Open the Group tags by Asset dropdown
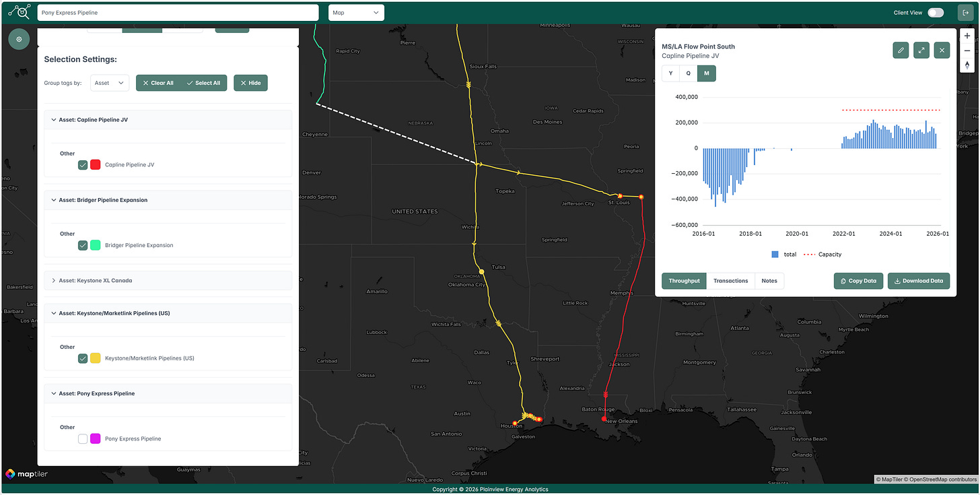The image size is (980, 495). 110,83
